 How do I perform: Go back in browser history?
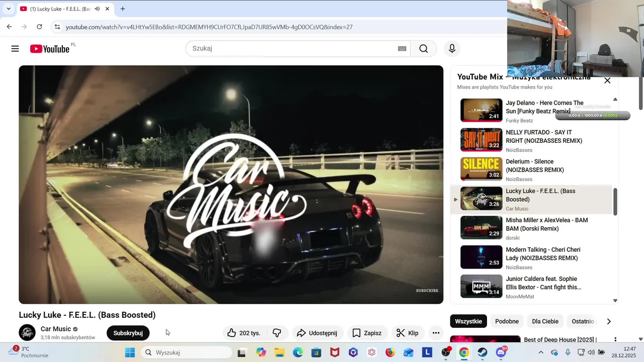pos(9,27)
